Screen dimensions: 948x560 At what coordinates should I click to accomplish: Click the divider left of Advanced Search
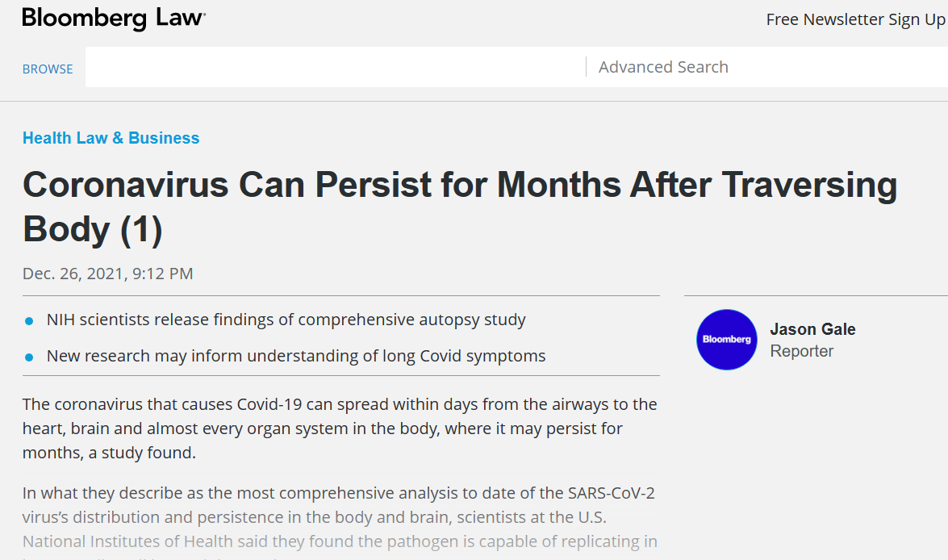(586, 67)
